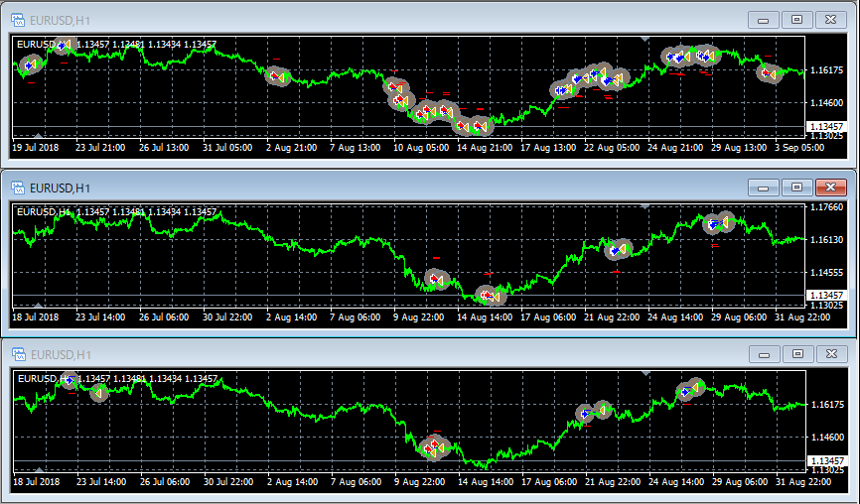Maximize the top EURUSD,H1 chart window
Image resolution: width=860 pixels, height=504 pixels.
coord(796,20)
